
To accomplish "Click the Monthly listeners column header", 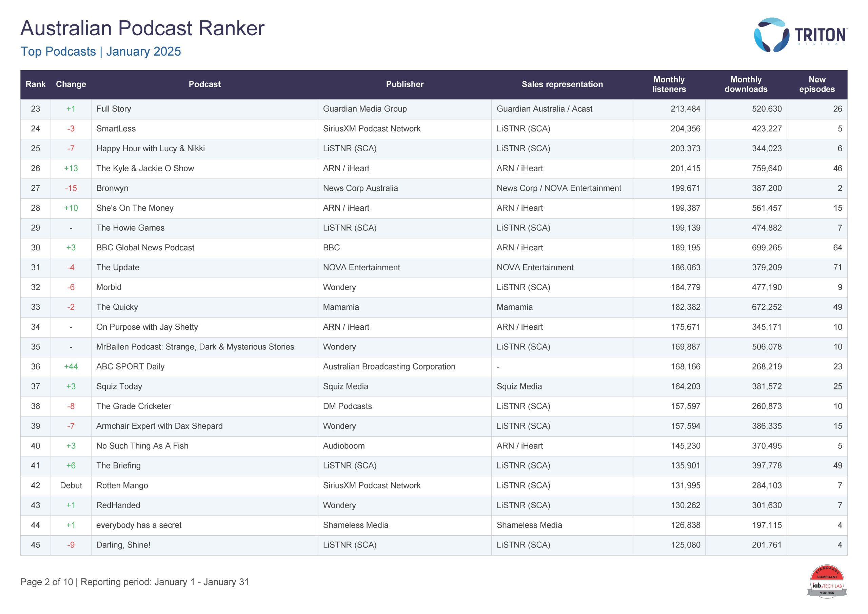I will point(669,84).
